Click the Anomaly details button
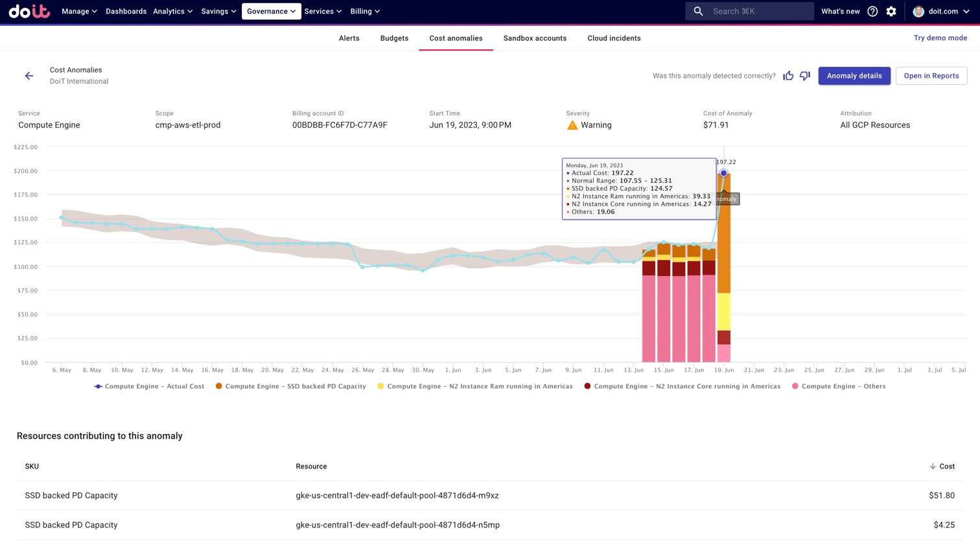Viewport: 980px width, 547px height. pyautogui.click(x=854, y=76)
